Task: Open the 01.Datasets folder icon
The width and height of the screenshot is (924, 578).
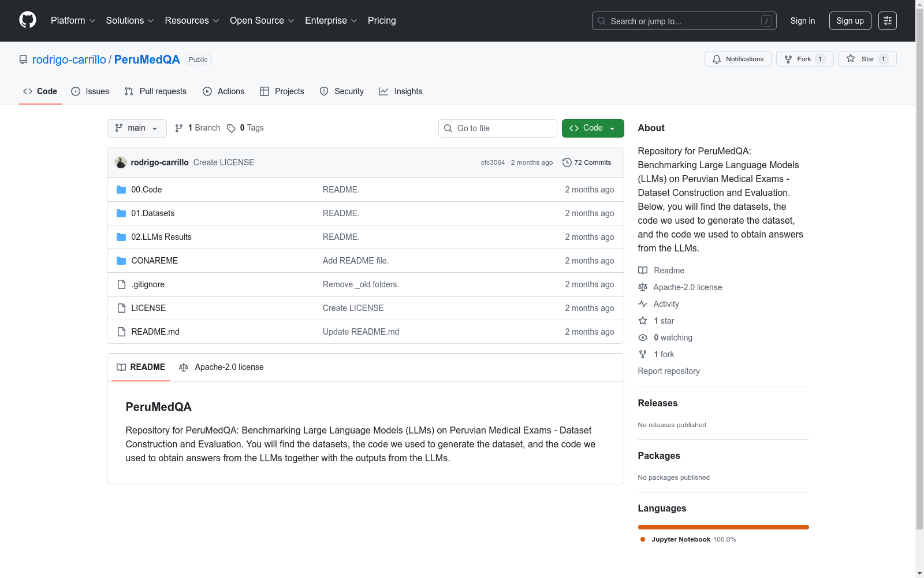Action: (x=121, y=213)
